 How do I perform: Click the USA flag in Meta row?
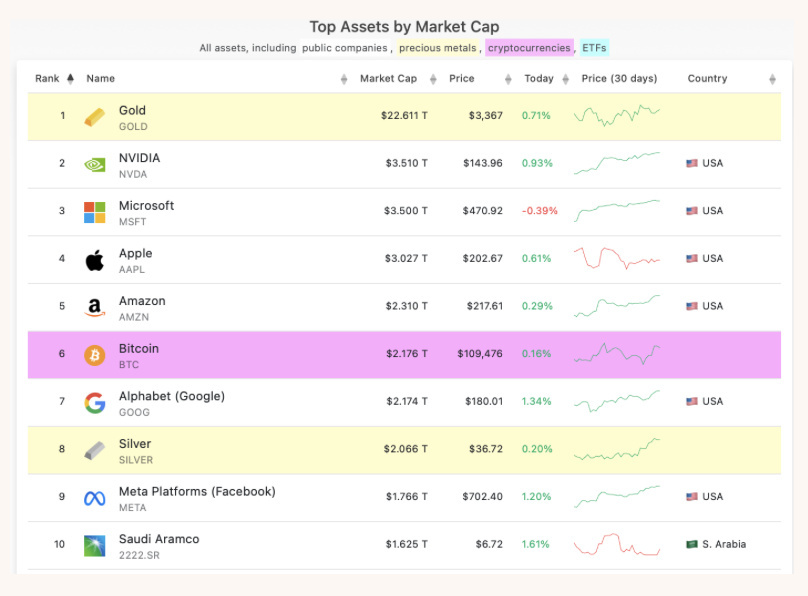[692, 497]
